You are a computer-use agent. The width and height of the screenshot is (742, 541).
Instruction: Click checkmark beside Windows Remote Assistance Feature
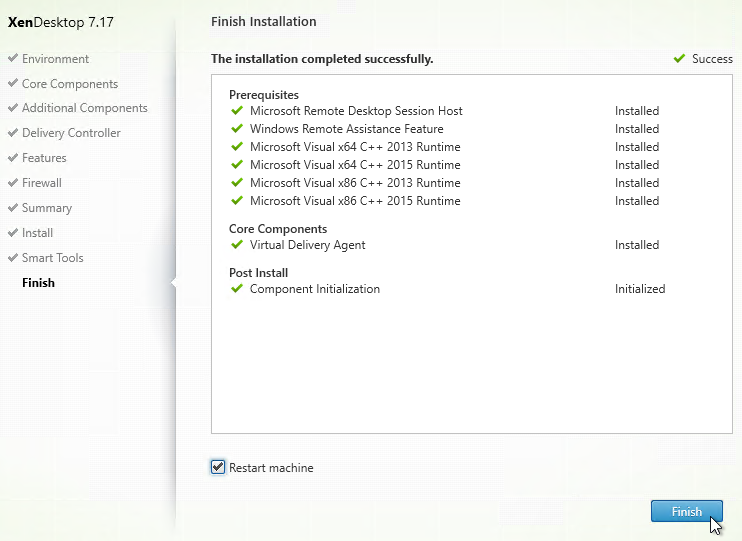pyautogui.click(x=237, y=128)
